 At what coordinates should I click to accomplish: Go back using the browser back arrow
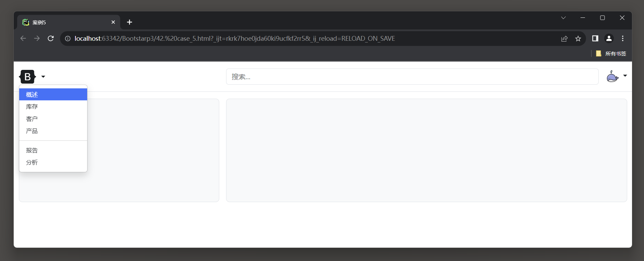tap(23, 38)
